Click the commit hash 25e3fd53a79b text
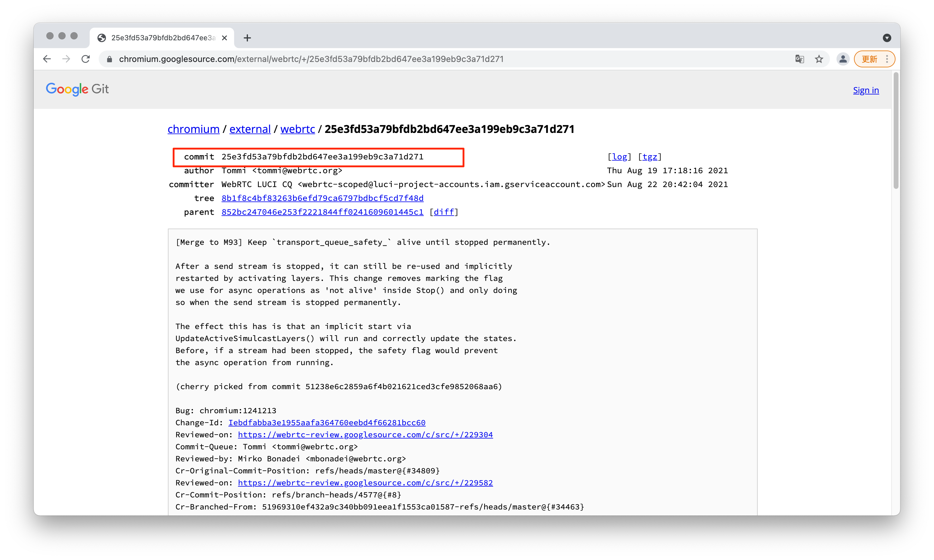The height and width of the screenshot is (560, 934). [x=322, y=157]
